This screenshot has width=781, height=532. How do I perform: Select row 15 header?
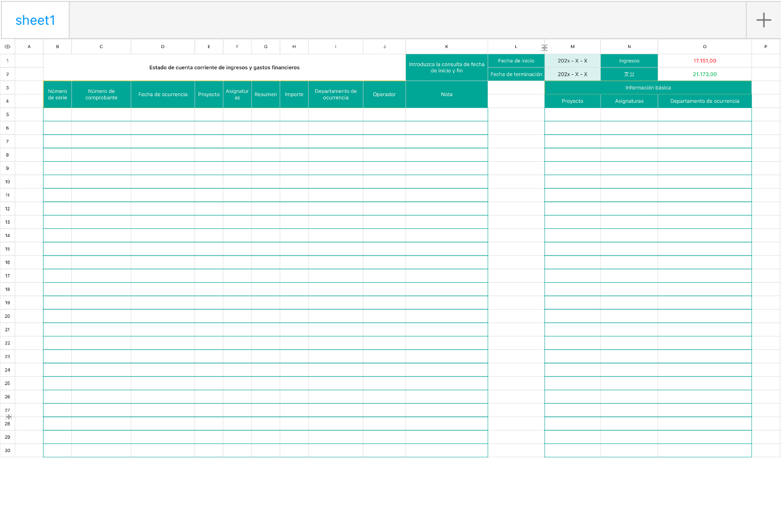pyautogui.click(x=8, y=249)
